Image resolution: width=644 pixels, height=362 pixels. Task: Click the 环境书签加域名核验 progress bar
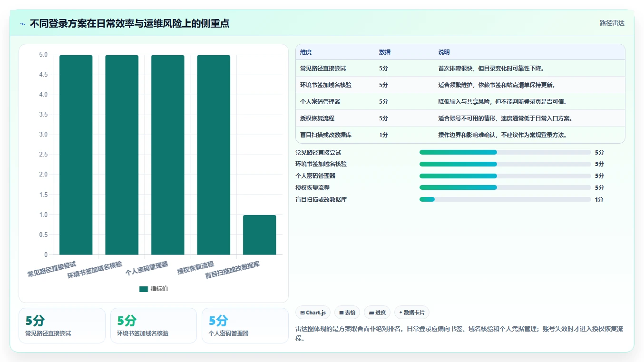[x=505, y=164]
